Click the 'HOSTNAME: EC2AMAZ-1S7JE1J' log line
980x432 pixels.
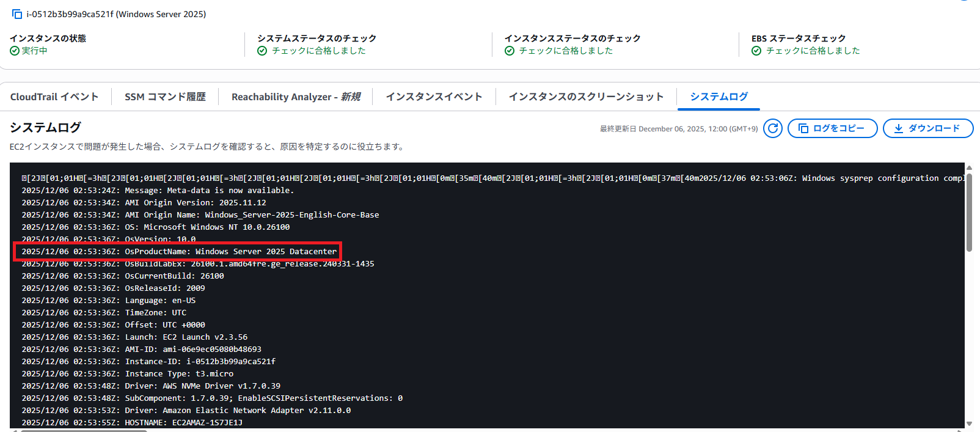(132, 423)
